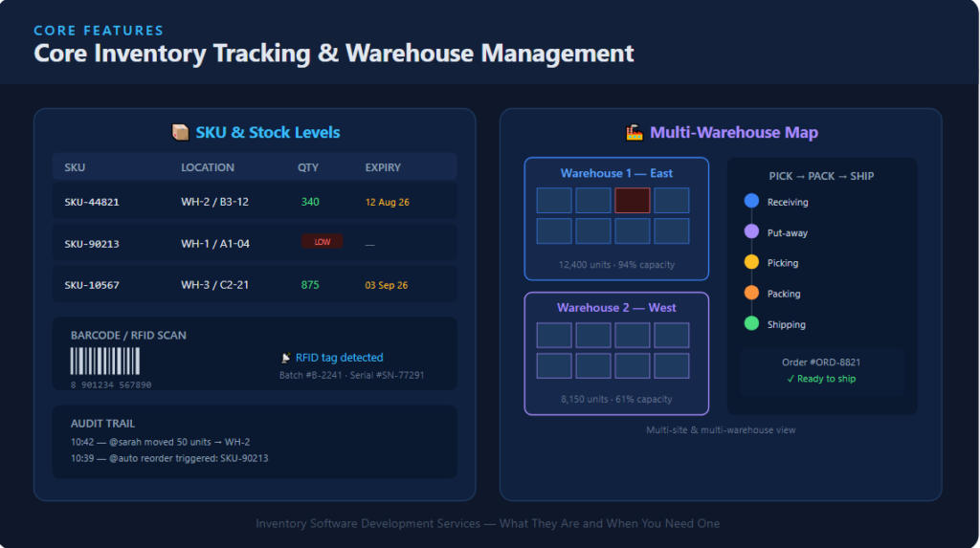980x548 pixels.
Task: Click the Core Inventory Tracking & Warehouse Management title
Action: click(x=334, y=54)
